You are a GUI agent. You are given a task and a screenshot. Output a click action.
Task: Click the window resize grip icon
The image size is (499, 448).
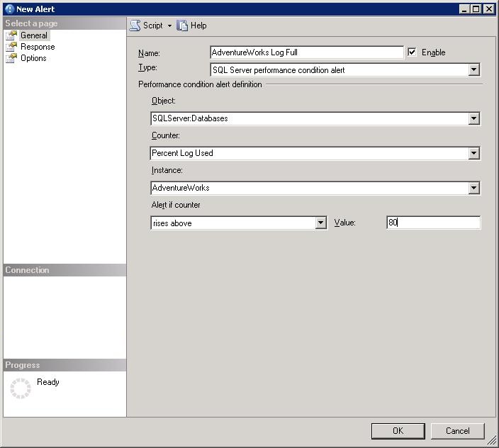[493, 441]
